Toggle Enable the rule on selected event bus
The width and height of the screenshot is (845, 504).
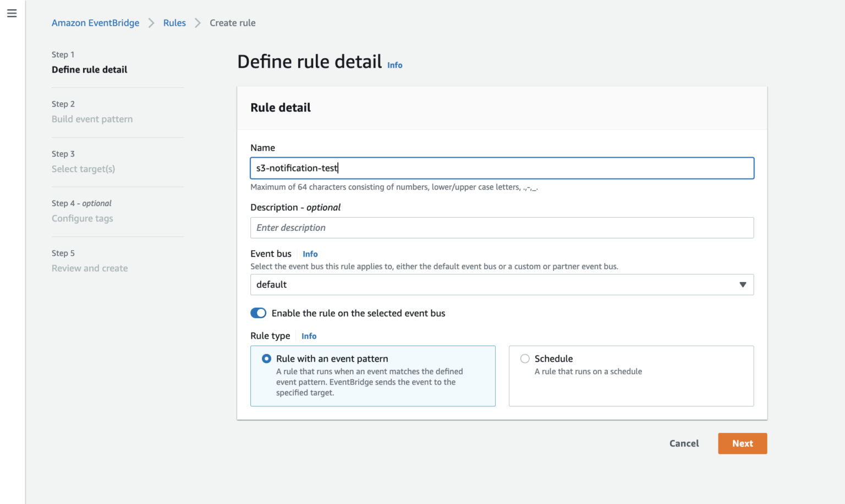(258, 313)
